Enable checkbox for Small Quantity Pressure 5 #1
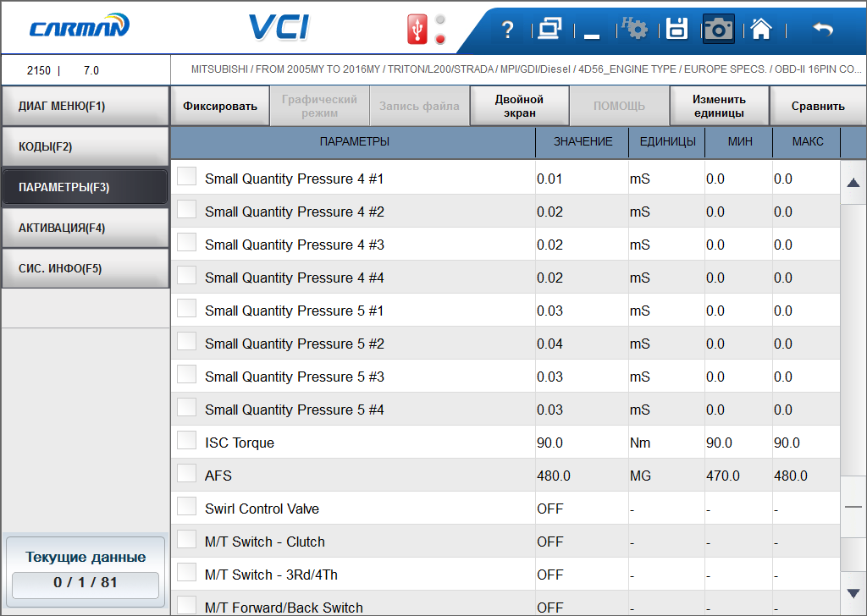This screenshot has width=867, height=616. (186, 308)
